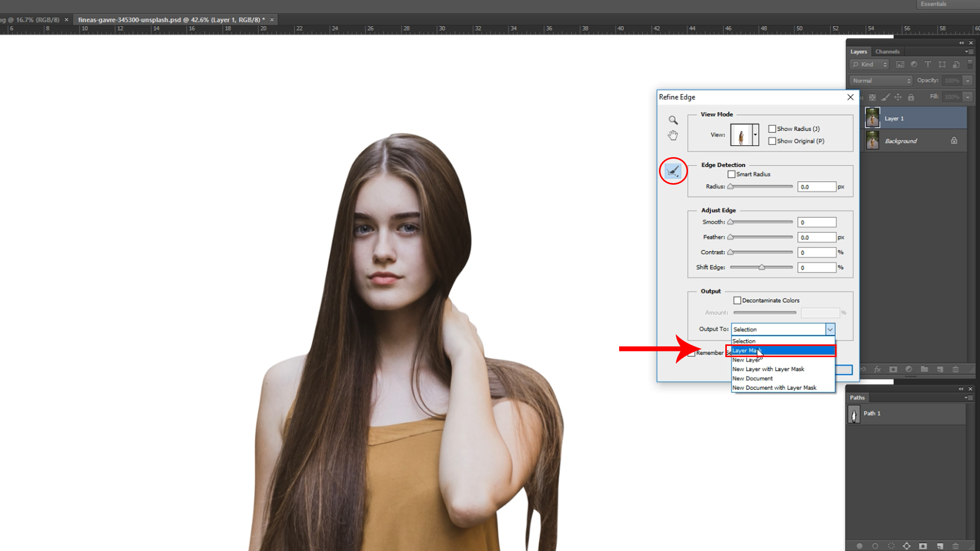Screen dimensions: 980x551
Task: Enable the Smart Radius checkbox
Action: pos(732,174)
